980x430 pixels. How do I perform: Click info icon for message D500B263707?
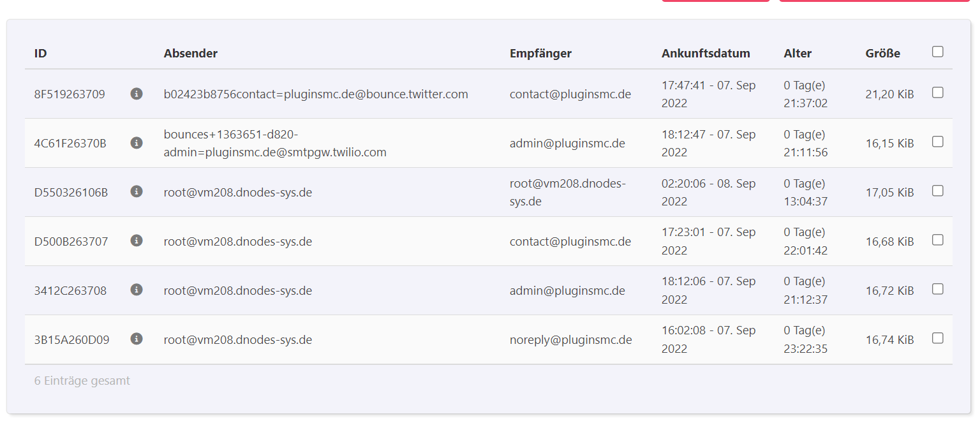(x=136, y=241)
